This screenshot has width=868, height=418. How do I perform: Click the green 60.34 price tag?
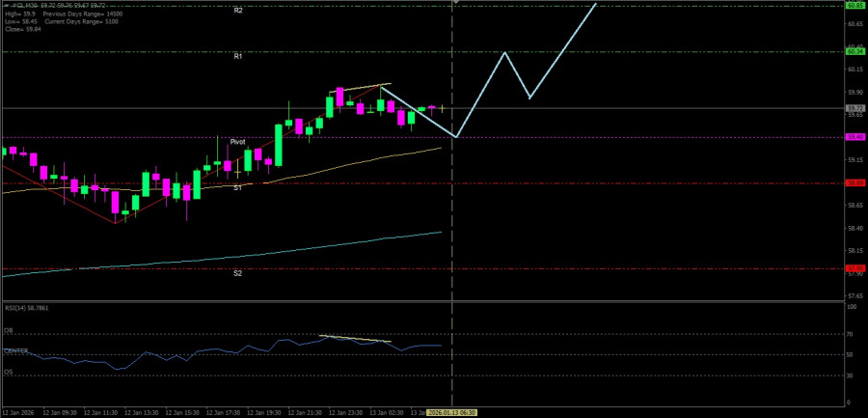[854, 51]
